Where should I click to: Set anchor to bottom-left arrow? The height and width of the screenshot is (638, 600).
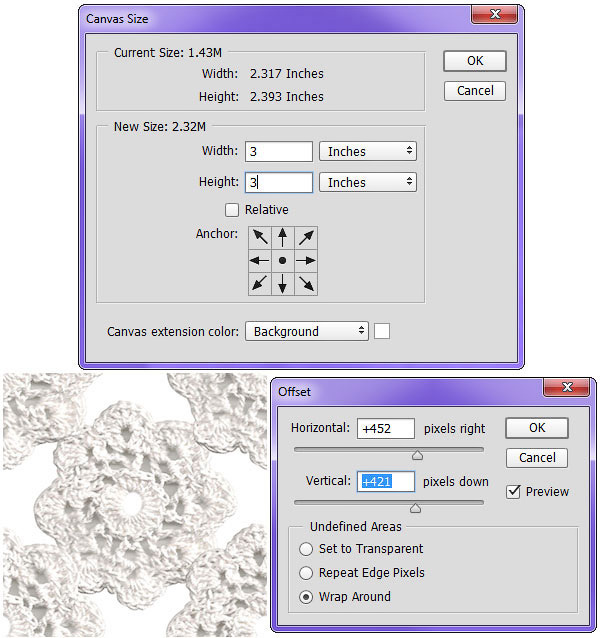(x=260, y=284)
